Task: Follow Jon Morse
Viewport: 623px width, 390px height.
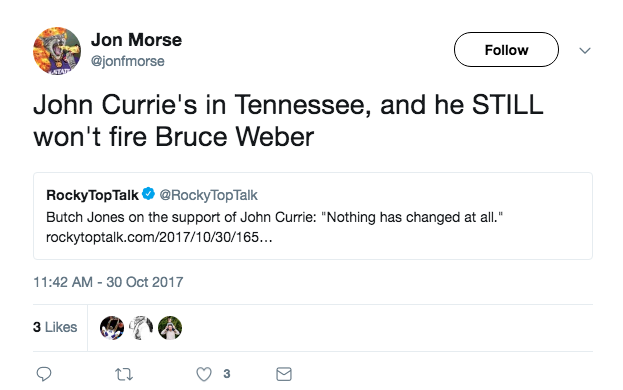Action: (x=506, y=50)
